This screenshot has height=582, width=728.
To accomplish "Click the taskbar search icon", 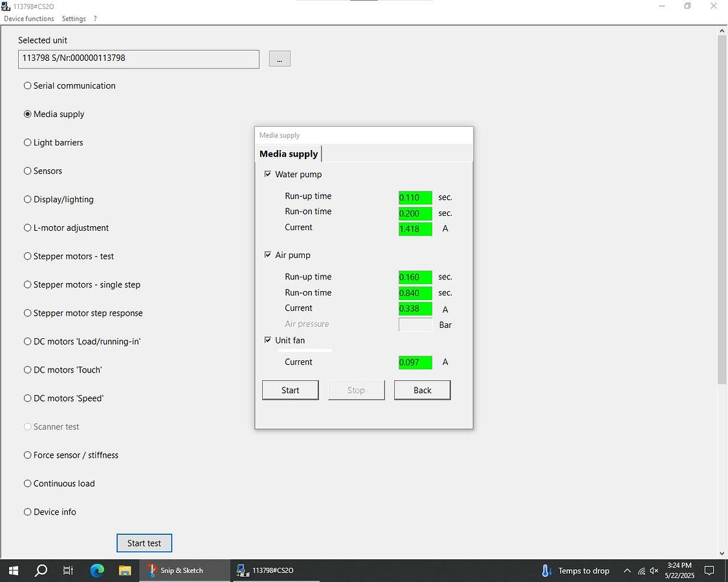I will (41, 570).
